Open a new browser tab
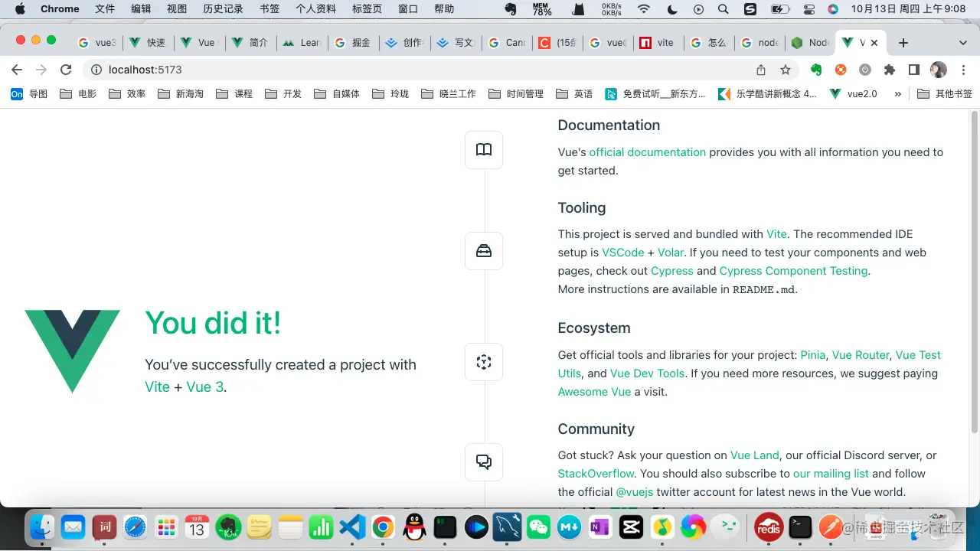The width and height of the screenshot is (980, 551). coord(903,43)
